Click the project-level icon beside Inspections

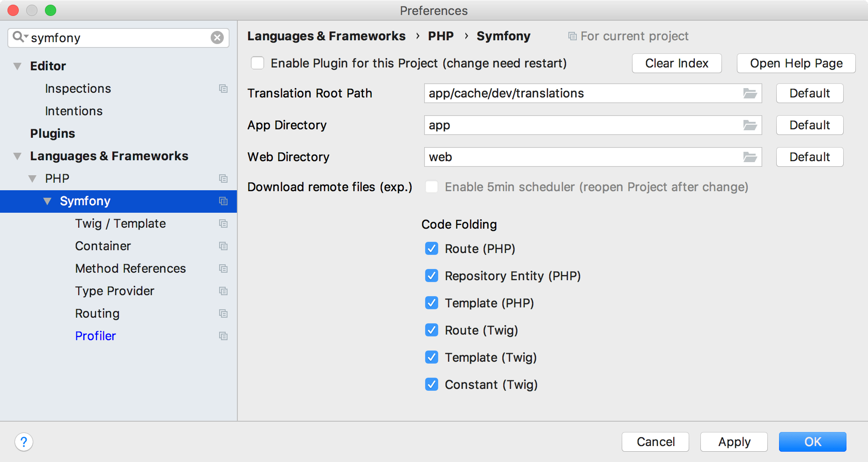point(223,89)
